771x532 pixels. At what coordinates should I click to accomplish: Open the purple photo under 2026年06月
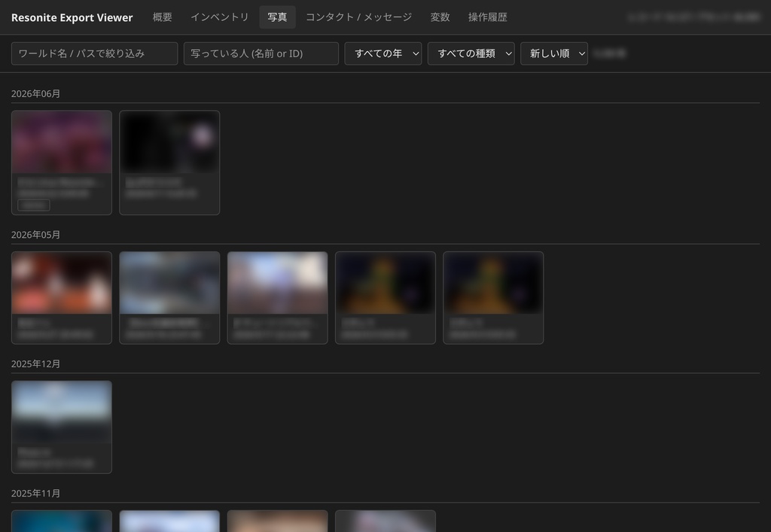point(62,142)
